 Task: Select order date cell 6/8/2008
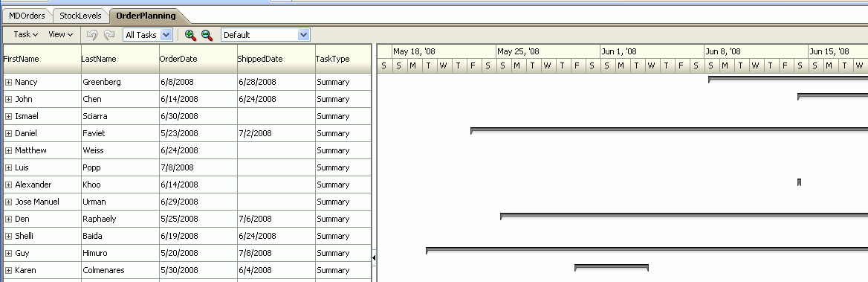coord(198,82)
